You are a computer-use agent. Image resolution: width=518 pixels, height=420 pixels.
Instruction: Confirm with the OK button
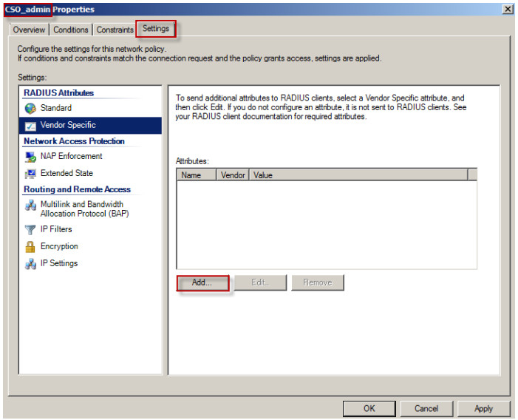369,409
